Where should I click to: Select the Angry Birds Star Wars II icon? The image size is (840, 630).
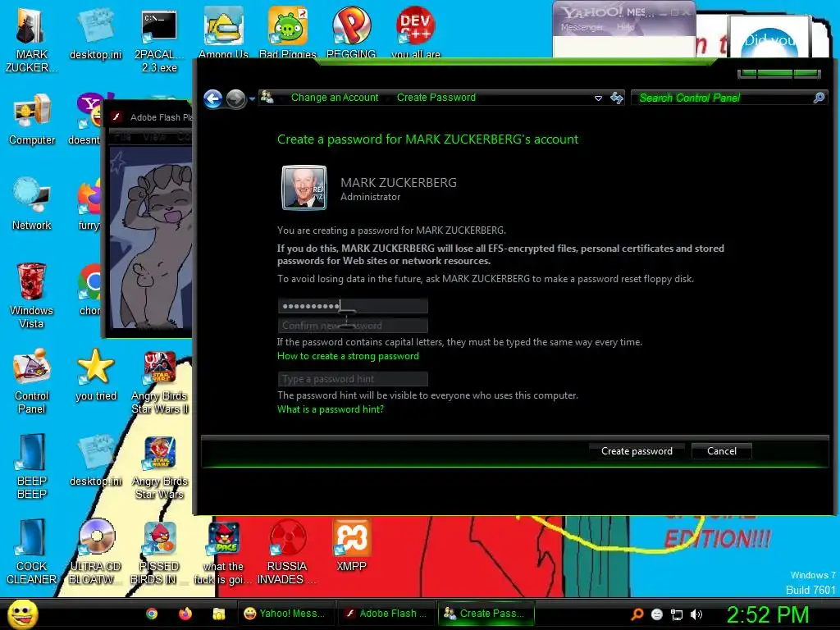coord(160,382)
